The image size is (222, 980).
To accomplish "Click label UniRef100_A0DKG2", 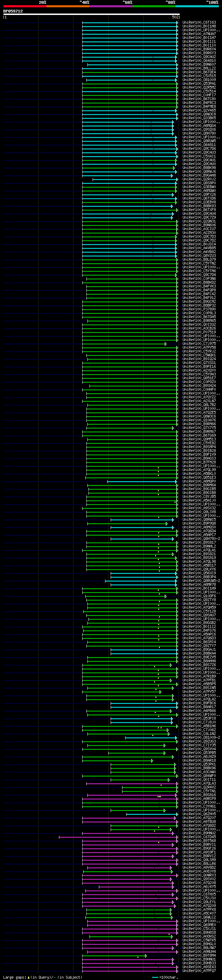I will click(x=199, y=936).
